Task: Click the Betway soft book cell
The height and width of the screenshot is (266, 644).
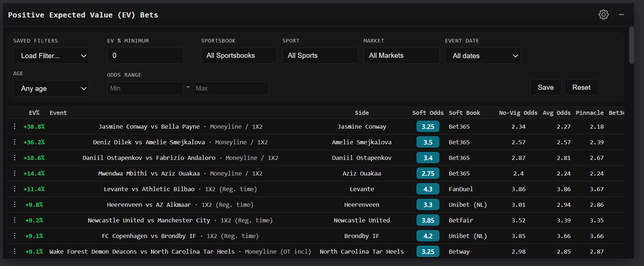Action: (459, 251)
